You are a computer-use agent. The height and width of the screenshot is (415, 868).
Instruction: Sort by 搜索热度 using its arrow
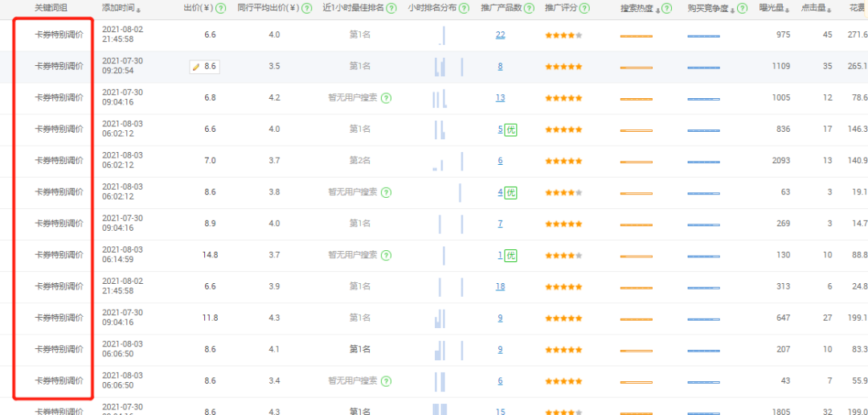click(x=657, y=10)
